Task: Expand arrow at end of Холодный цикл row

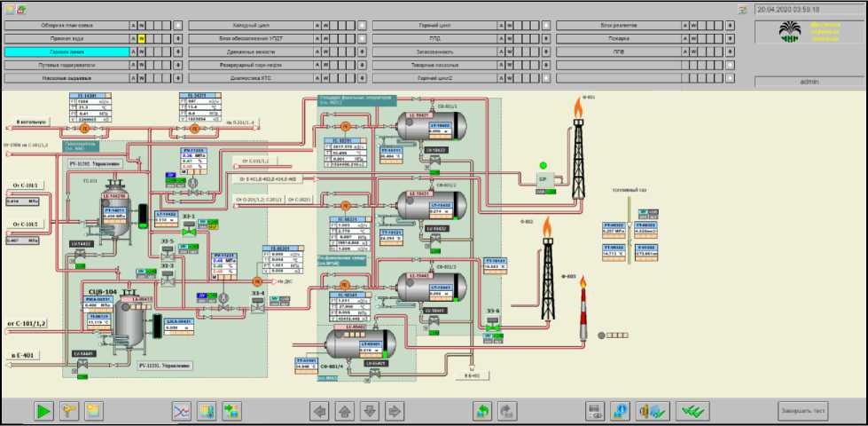Action: pos(361,26)
